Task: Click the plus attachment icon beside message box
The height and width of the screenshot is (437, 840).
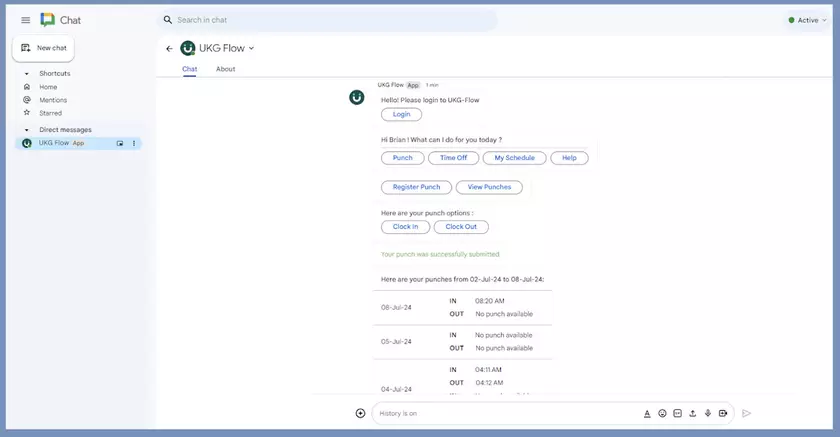Action: 361,413
